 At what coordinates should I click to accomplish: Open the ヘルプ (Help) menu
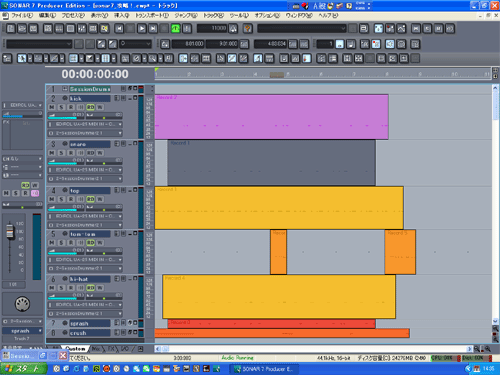[x=328, y=16]
